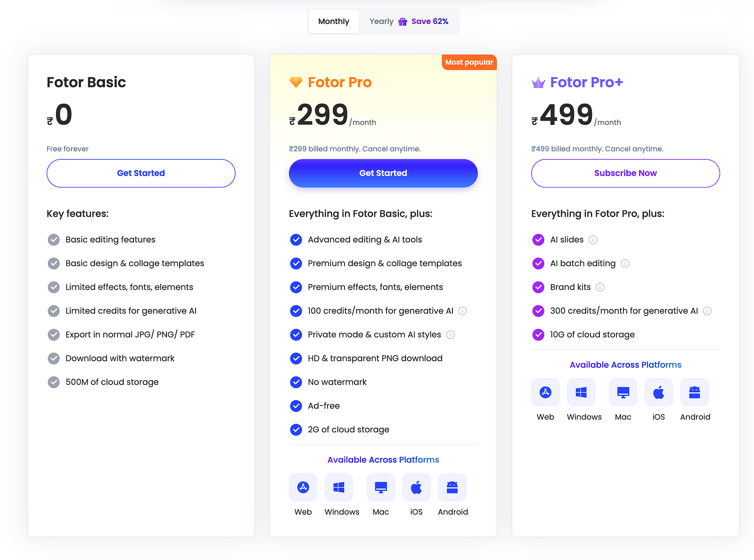Click 'Basic design & collage templates' feature
The height and width of the screenshot is (560, 754).
(135, 263)
